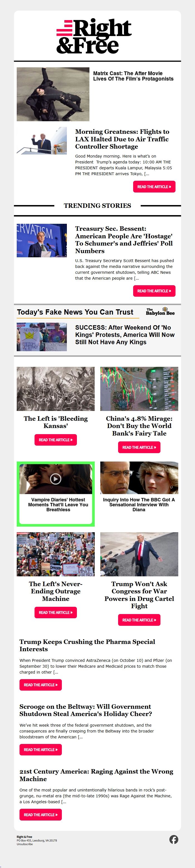Click the Unsubscribe link

pos(25,844)
